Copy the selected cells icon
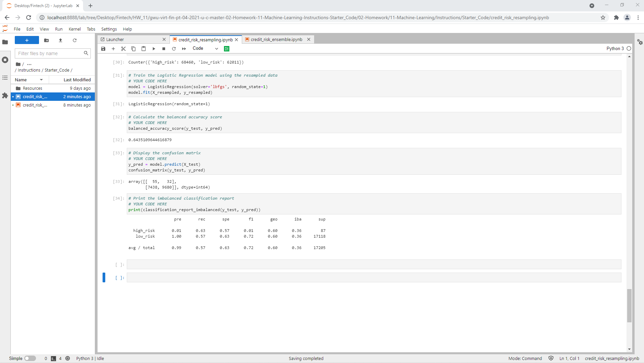 pos(134,49)
